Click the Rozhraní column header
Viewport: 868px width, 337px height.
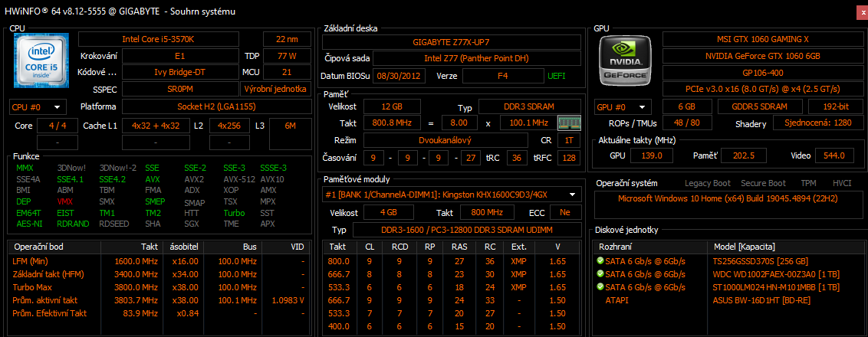pos(650,247)
